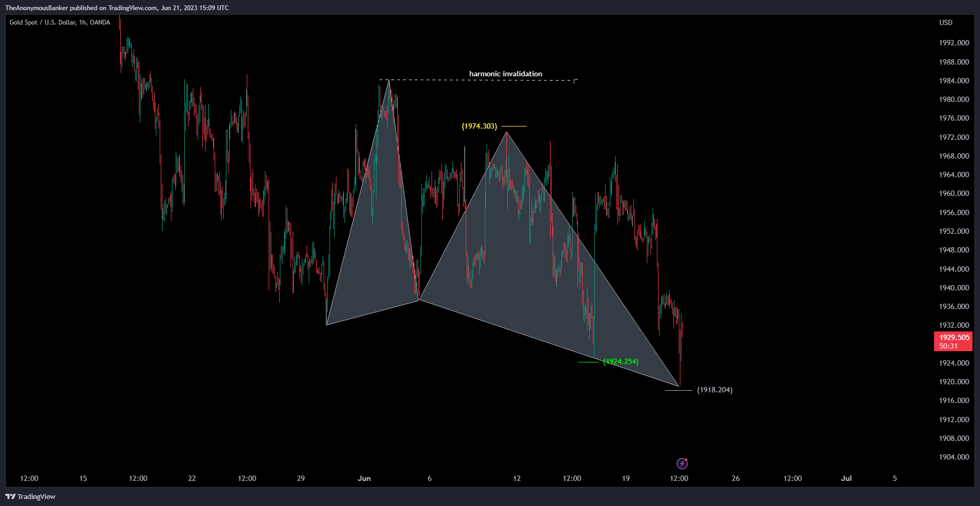Click the chart title 'Gold Spot / U.S. Dollar, 1h, OANDA'
The height and width of the screenshot is (506, 980).
[60, 22]
